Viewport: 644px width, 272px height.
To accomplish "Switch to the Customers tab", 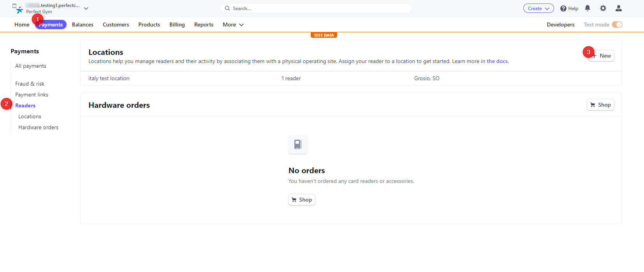I will (x=116, y=25).
